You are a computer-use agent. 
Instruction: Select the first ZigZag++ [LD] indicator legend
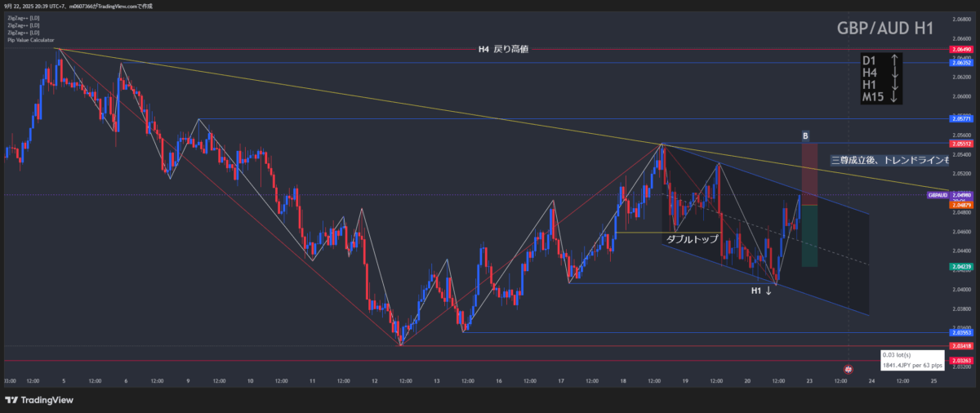(22, 18)
